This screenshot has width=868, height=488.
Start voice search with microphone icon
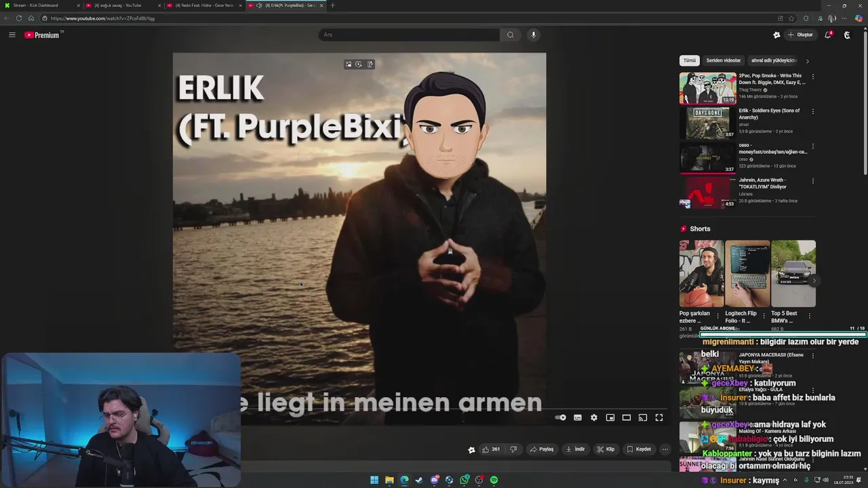pyautogui.click(x=534, y=35)
